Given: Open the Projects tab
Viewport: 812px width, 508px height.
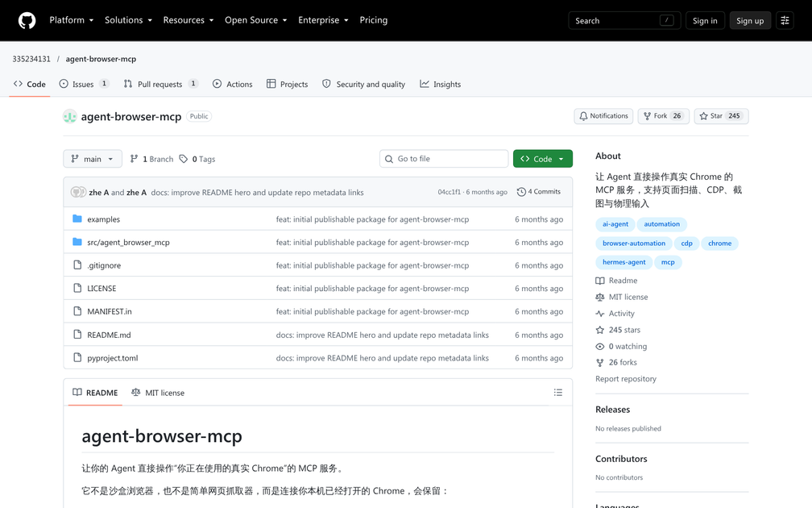Looking at the screenshot, I should pos(287,84).
